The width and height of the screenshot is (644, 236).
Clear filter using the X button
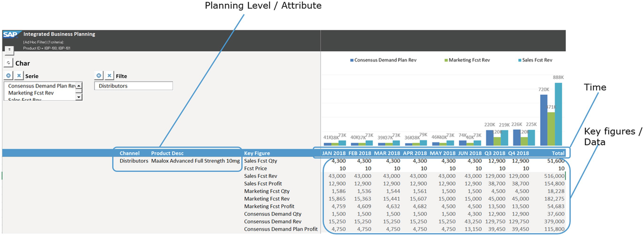(109, 76)
